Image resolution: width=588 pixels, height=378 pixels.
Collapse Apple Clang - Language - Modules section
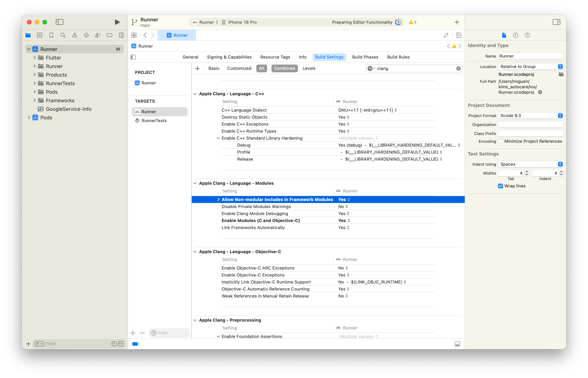tap(195, 183)
